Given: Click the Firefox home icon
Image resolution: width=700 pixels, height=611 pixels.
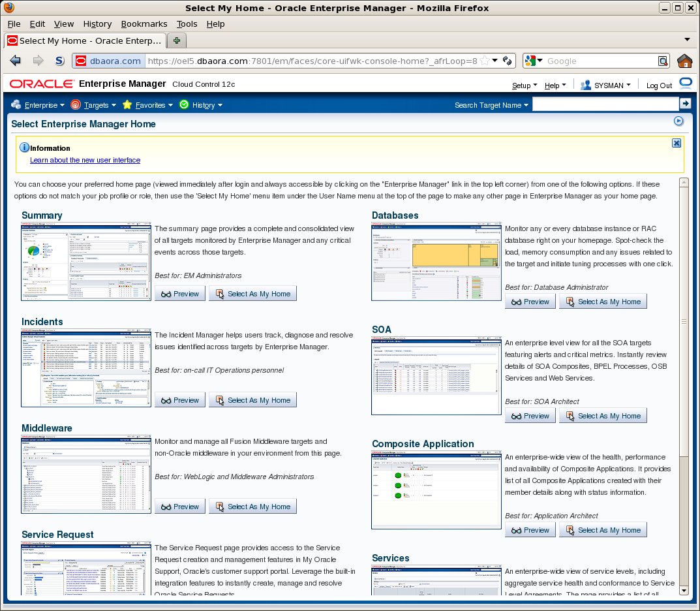Looking at the screenshot, I should click(x=684, y=61).
